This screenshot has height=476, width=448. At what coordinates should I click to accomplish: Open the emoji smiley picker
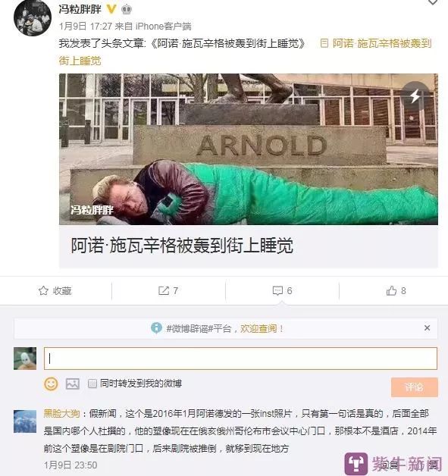point(51,384)
